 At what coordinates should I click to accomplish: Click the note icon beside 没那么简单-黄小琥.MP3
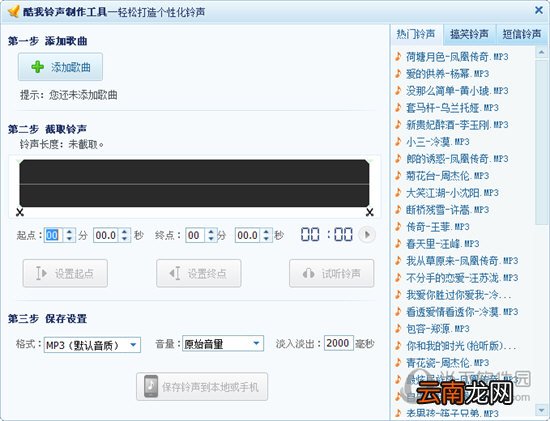[x=398, y=91]
